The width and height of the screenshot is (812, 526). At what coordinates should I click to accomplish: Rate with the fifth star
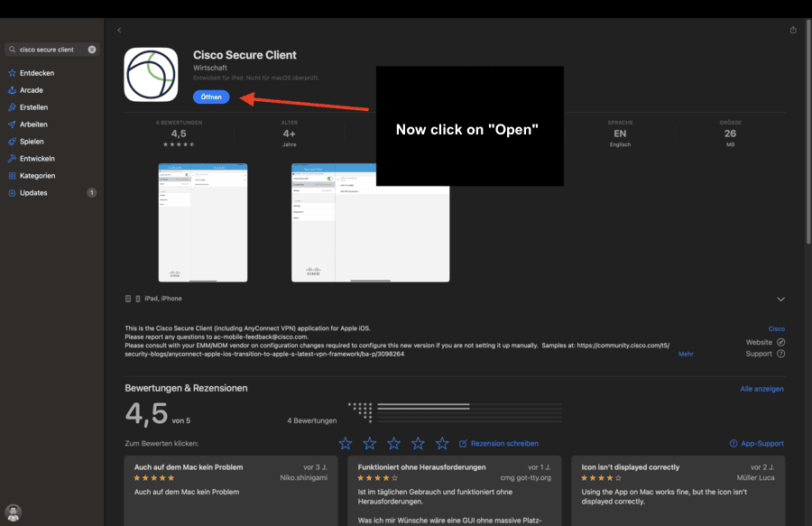[442, 443]
